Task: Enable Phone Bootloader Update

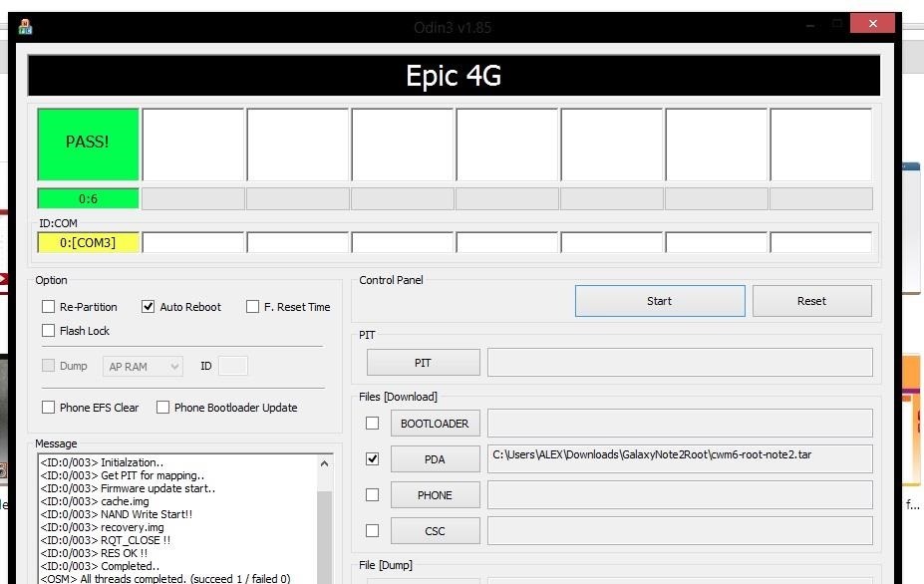Action: 162,408
